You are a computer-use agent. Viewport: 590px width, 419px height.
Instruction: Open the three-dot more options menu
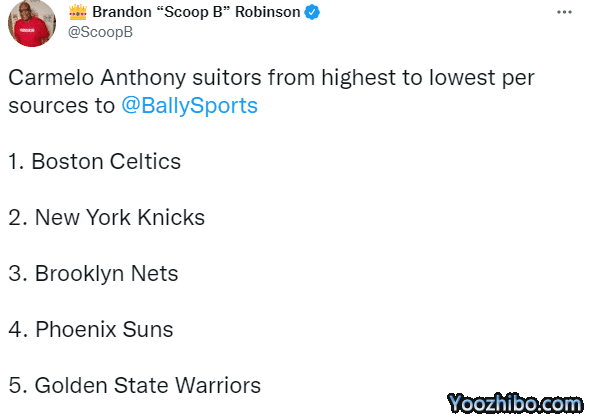(x=564, y=12)
